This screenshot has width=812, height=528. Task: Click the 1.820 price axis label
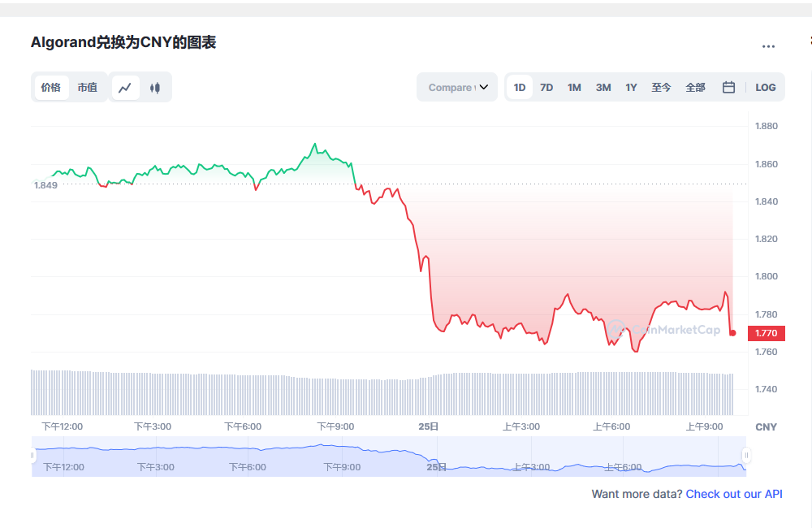[767, 239]
